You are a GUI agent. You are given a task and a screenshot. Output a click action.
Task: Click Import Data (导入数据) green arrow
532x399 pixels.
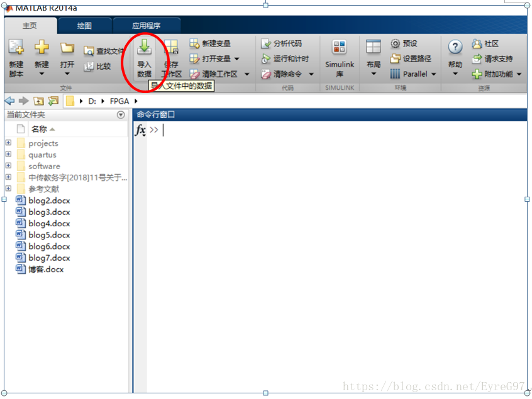144,47
